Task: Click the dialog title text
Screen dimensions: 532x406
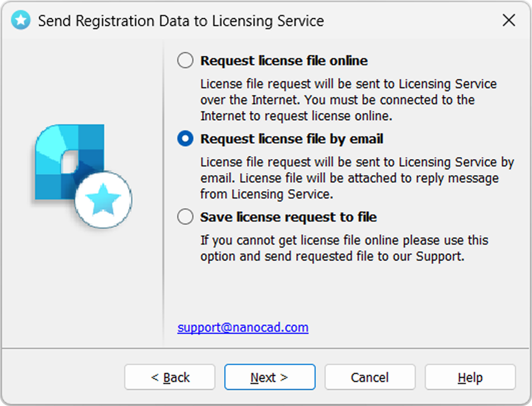Action: pyautogui.click(x=181, y=21)
